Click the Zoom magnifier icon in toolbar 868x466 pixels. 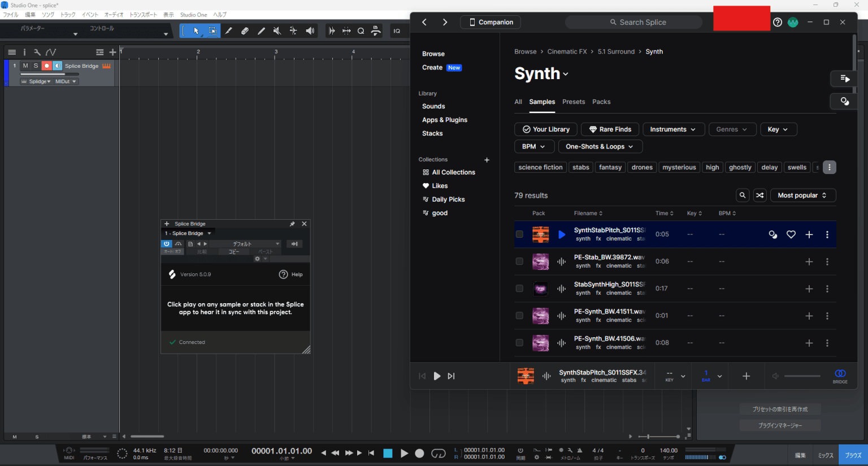pyautogui.click(x=361, y=31)
